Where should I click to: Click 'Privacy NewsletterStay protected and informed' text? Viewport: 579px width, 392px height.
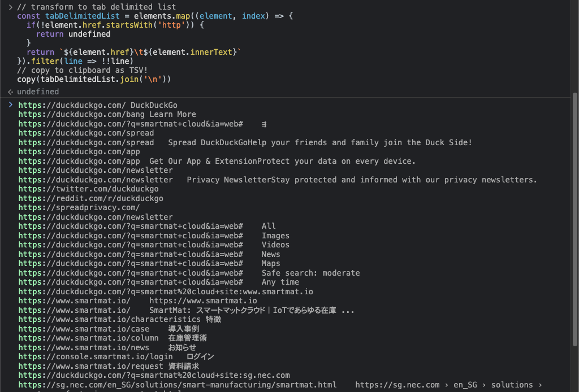pos(362,180)
